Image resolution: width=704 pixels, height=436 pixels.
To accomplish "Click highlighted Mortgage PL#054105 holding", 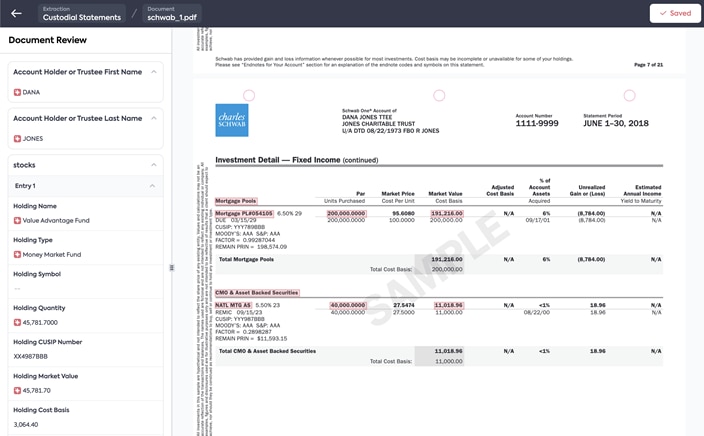I will coord(244,213).
